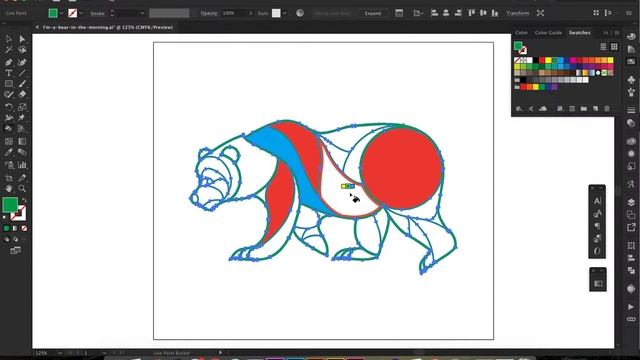Select the Paintbrush tool

(22, 84)
